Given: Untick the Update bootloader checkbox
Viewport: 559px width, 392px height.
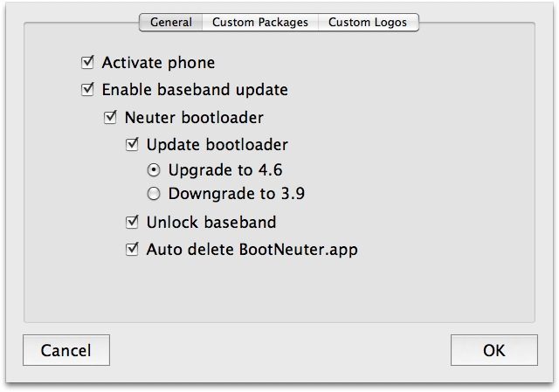Looking at the screenshot, I should [133, 144].
